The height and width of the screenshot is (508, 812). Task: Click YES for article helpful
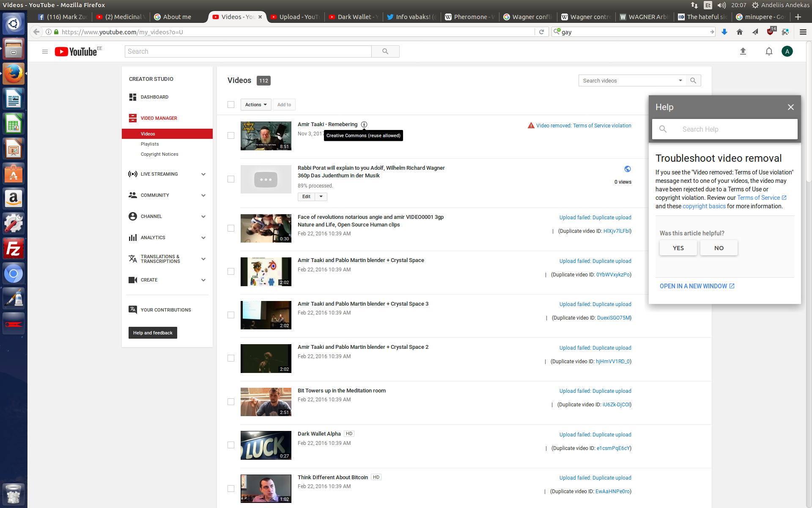(x=678, y=248)
